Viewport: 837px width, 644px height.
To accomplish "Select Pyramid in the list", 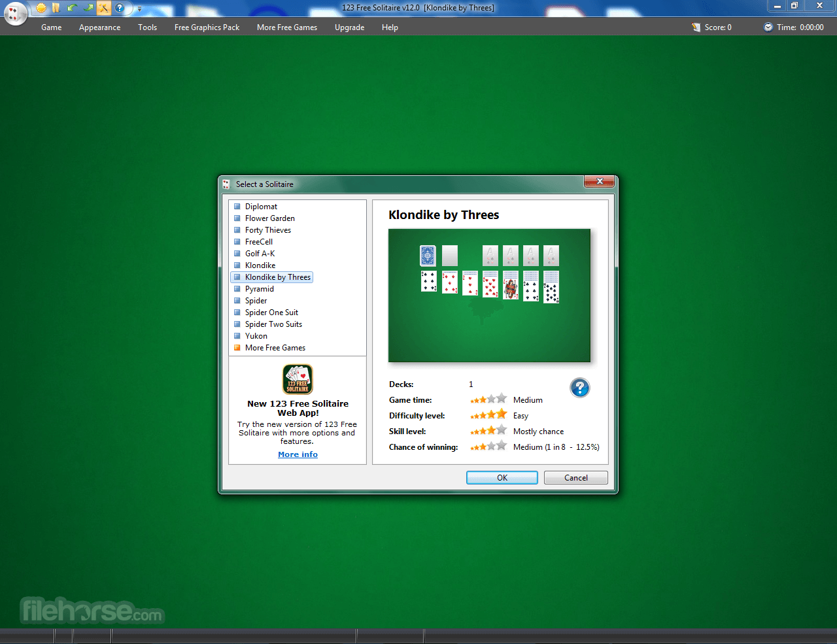I will click(x=260, y=289).
